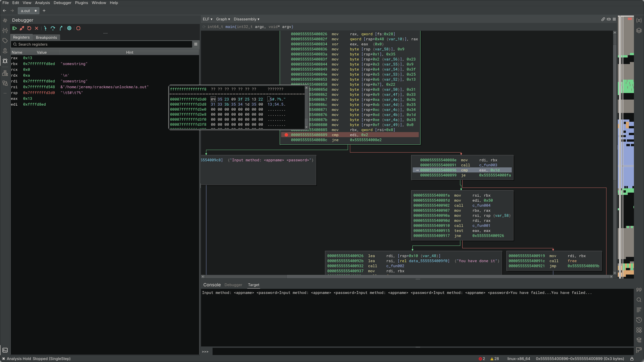The height and width of the screenshot is (362, 644).
Task: Expand the Disassembly level dropdown
Action: pos(246,19)
